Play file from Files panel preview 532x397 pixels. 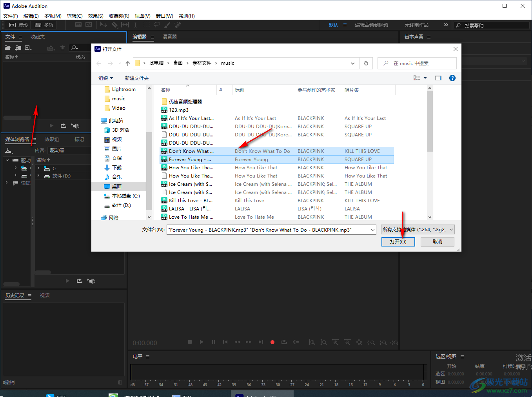click(x=51, y=126)
